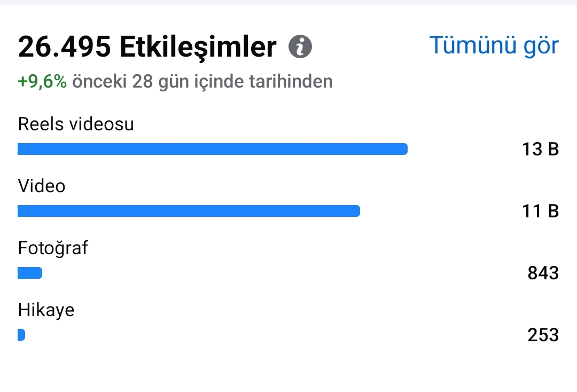Click the 26.495 Etkileşimler heading
This screenshot has width=577, height=392.
pyautogui.click(x=147, y=47)
